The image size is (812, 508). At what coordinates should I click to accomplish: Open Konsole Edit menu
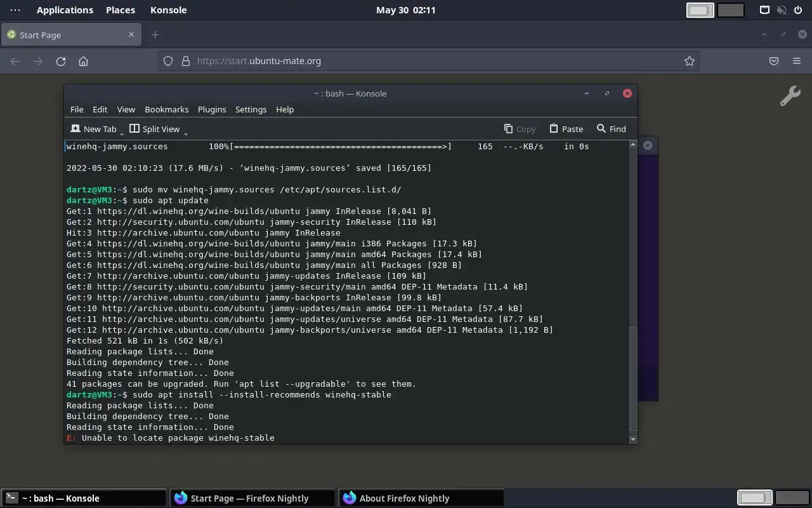coord(100,109)
